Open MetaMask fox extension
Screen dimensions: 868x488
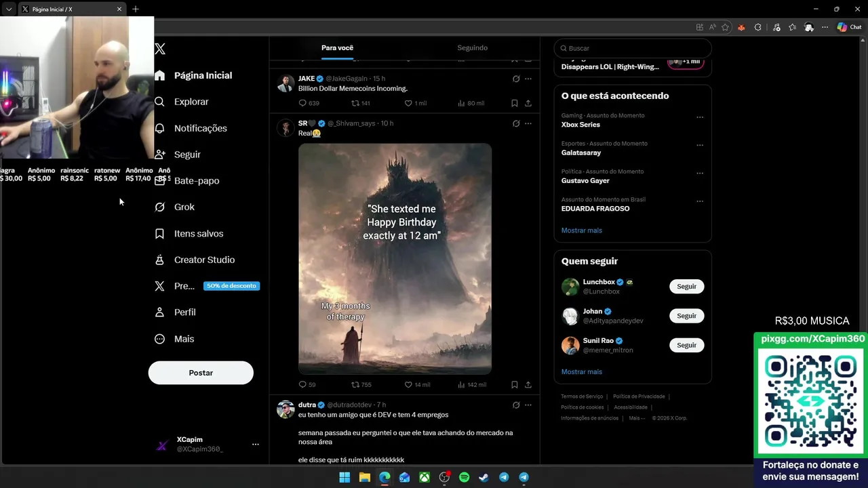(741, 27)
